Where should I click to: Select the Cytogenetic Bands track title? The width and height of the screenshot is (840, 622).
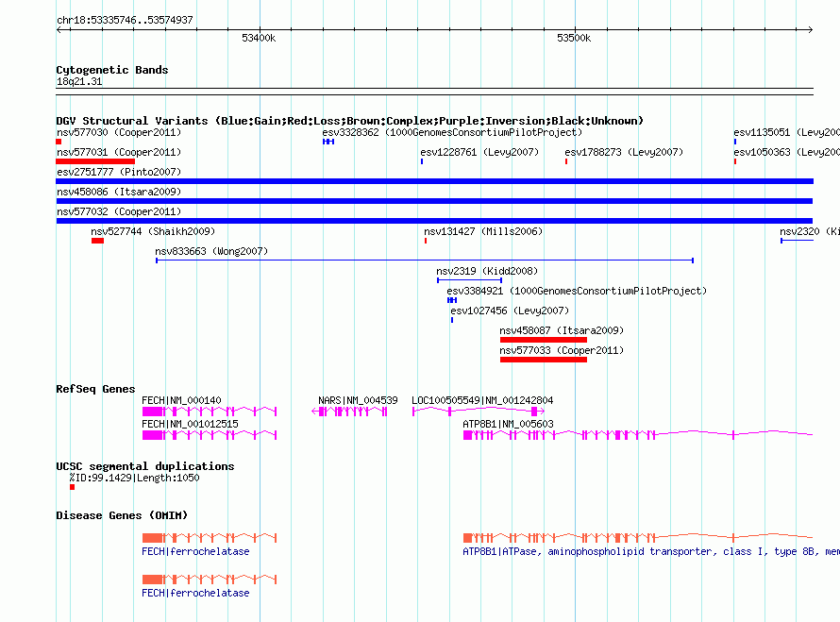point(112,70)
